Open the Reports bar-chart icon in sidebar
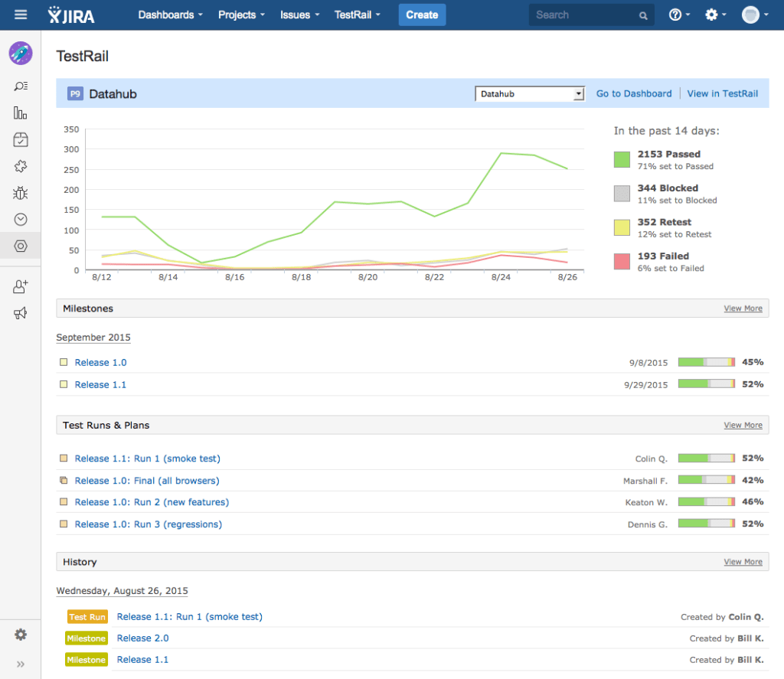 21,113
